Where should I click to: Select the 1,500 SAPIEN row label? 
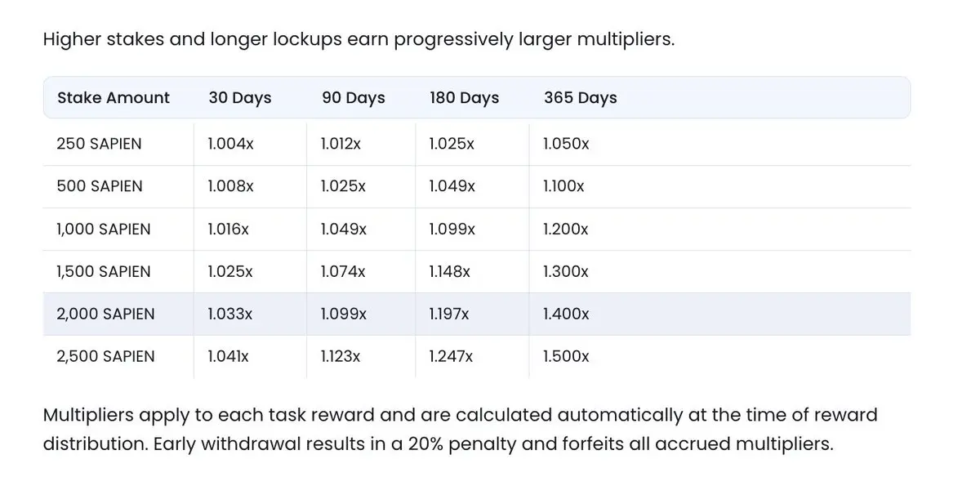[x=104, y=272]
